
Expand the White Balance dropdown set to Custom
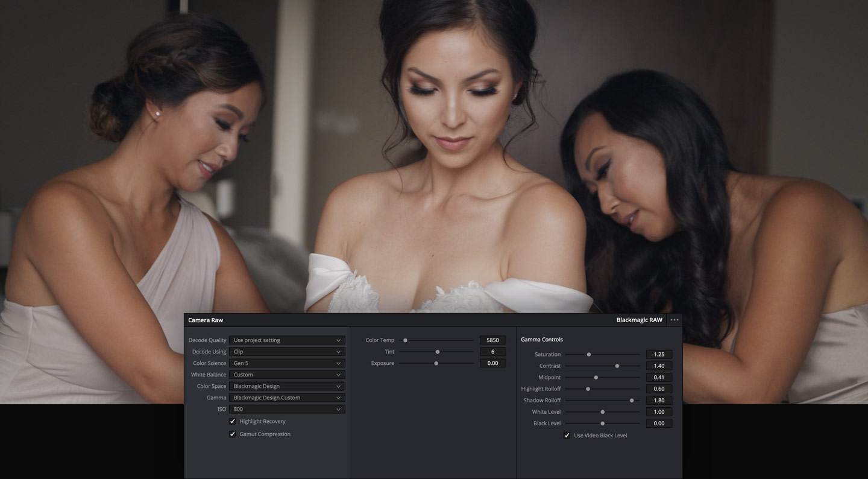pos(287,374)
